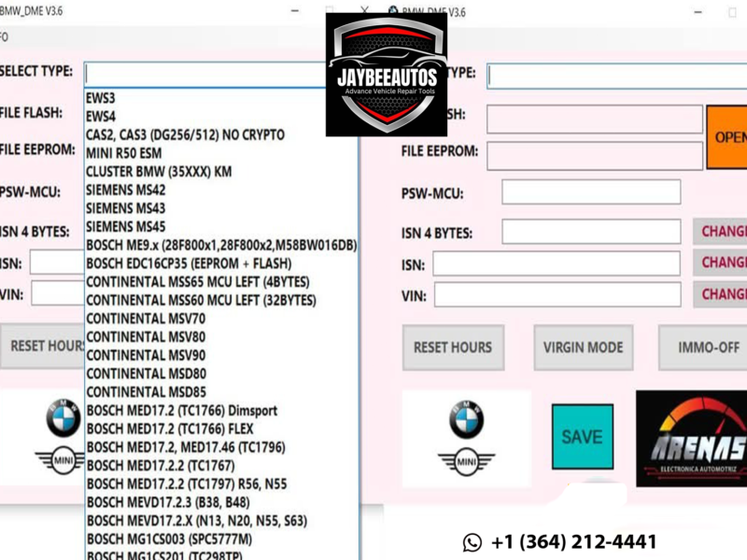The height and width of the screenshot is (560, 747).
Task: Select CLUSTER BMW (35XXX) KM entry
Action: pos(159,172)
